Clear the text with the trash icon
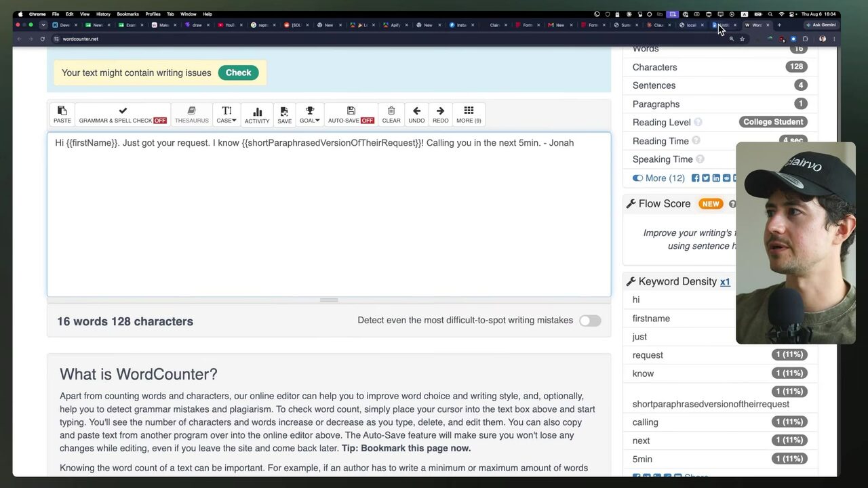Screen dimensions: 868x488 coord(391,115)
